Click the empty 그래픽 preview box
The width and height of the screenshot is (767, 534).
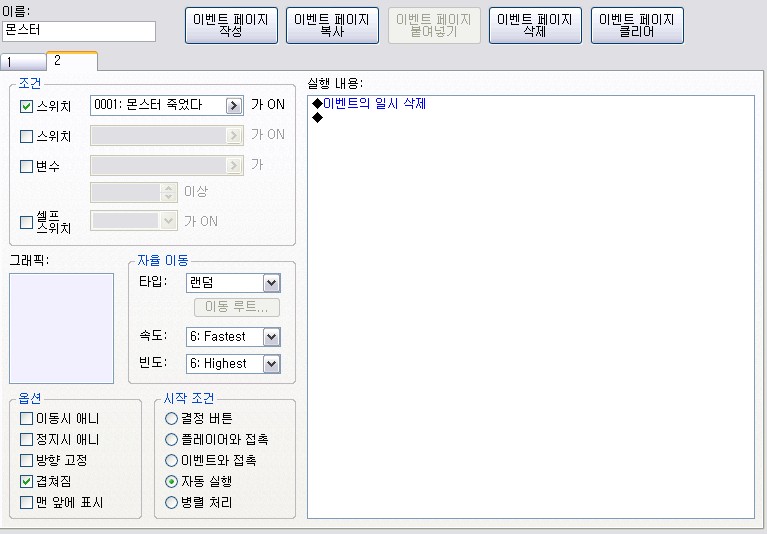coord(61,327)
